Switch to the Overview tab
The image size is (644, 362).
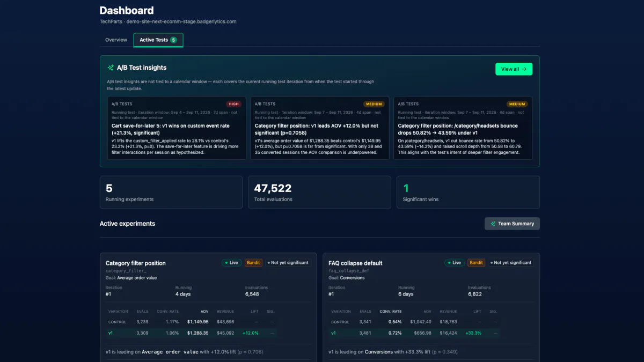[116, 40]
